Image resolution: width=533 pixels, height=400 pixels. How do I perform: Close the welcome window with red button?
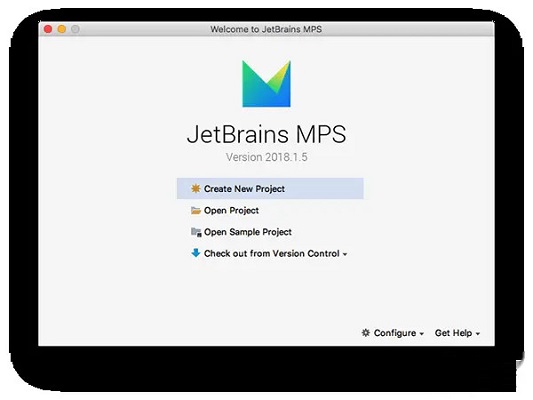[x=48, y=29]
